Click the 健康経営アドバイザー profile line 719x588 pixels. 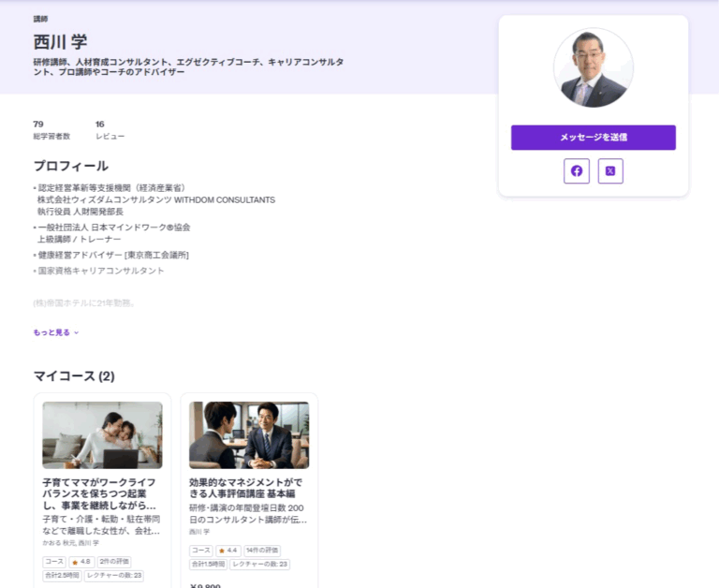111,255
